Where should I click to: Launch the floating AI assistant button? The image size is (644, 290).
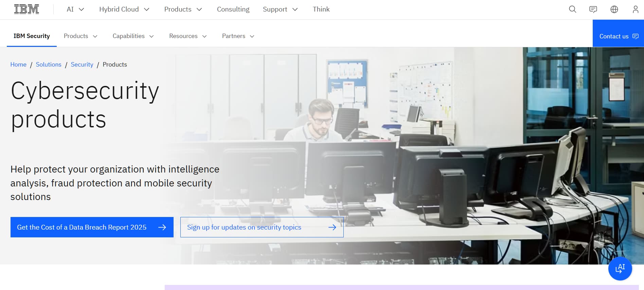(x=620, y=268)
